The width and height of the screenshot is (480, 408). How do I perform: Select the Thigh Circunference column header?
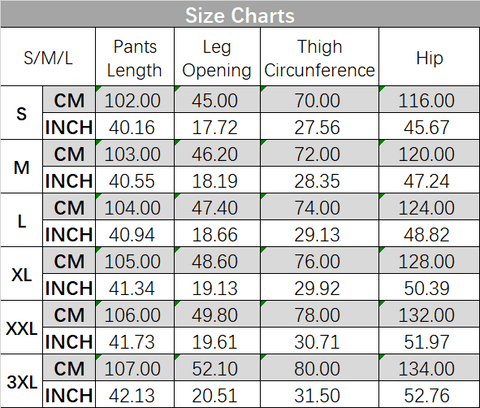tap(319, 57)
